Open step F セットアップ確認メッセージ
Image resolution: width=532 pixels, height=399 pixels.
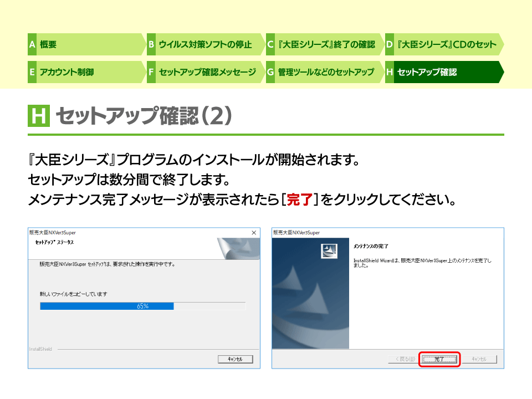(206, 72)
